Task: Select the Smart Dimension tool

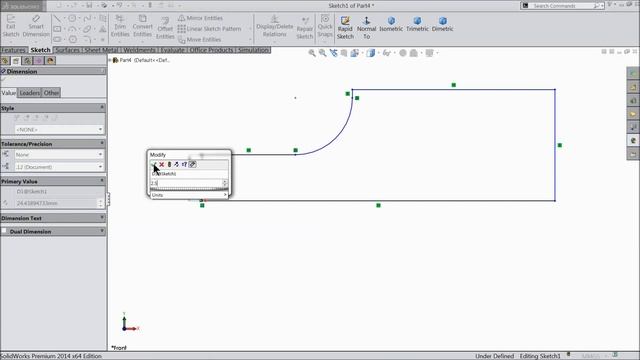Action: tap(36, 26)
